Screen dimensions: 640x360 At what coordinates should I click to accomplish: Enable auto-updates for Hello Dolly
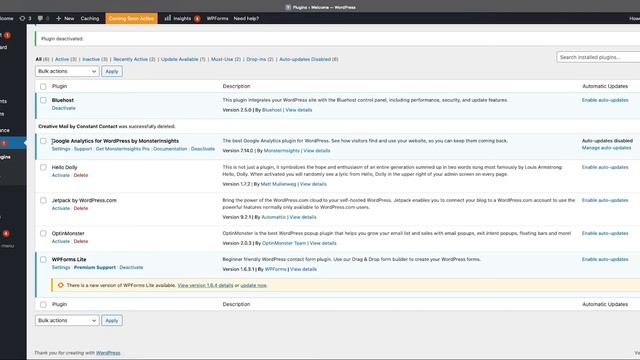click(x=605, y=168)
